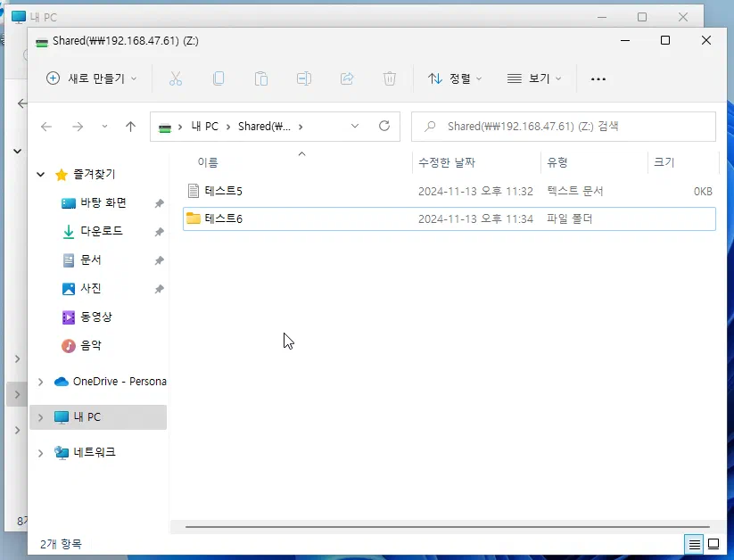Collapse the 즐겨찾기 section
Screen dimensions: 734x560
click(40, 175)
